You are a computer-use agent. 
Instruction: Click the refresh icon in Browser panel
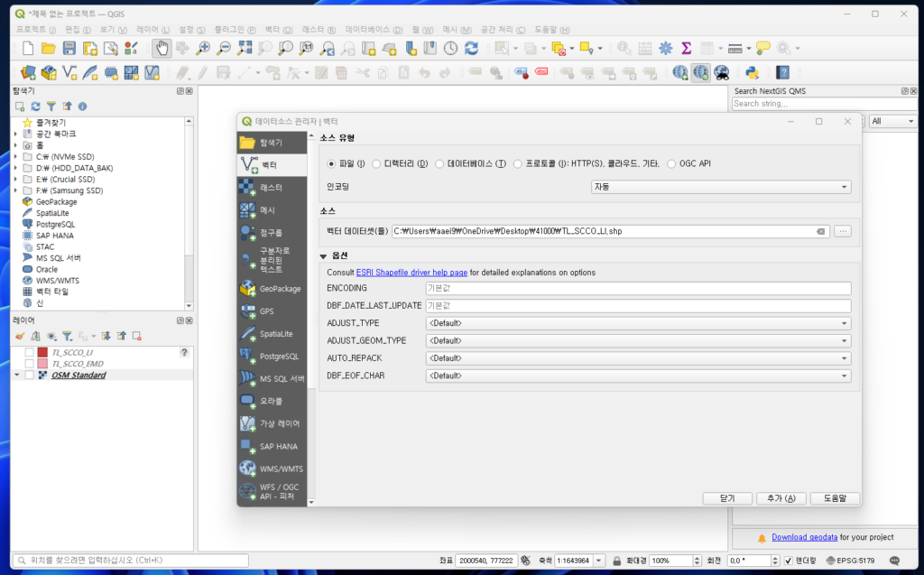(x=36, y=107)
